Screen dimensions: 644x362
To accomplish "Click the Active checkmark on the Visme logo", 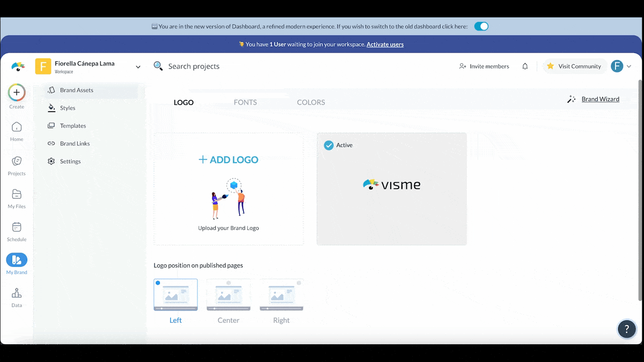I will pyautogui.click(x=328, y=145).
